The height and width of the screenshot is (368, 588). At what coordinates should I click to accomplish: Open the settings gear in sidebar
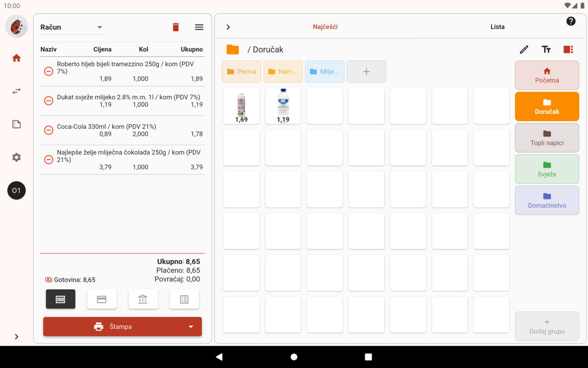point(17,157)
